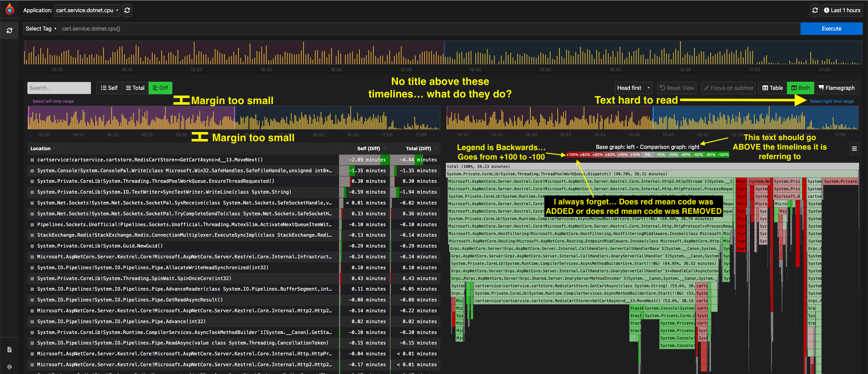Click the Reset View button

pyautogui.click(x=677, y=88)
